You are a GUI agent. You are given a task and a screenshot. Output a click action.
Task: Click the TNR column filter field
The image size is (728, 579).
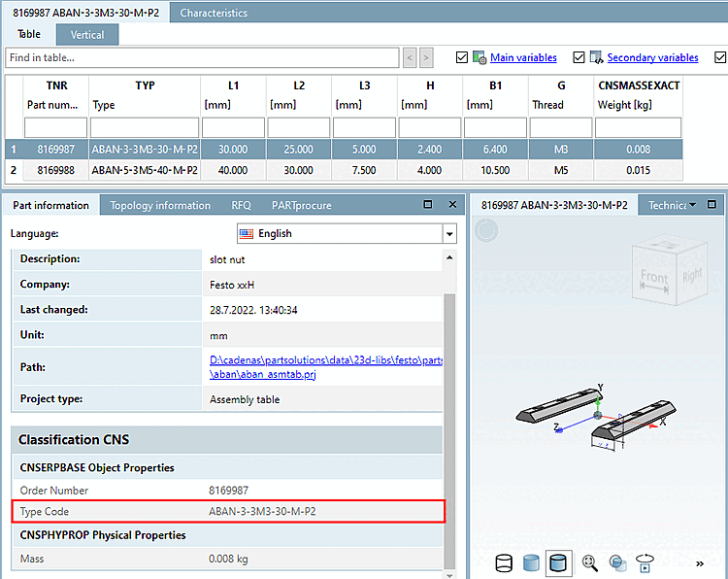(x=55, y=128)
